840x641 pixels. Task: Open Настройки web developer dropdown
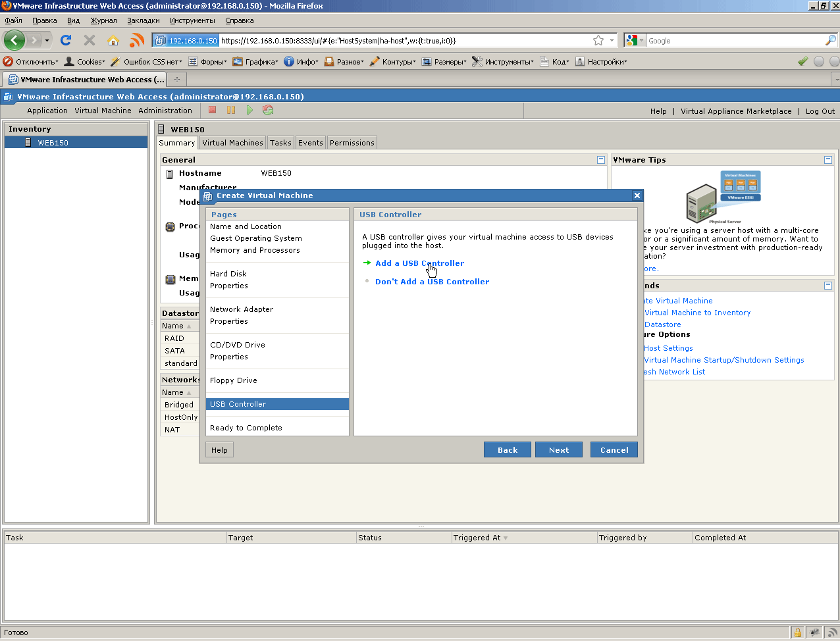[x=601, y=62]
